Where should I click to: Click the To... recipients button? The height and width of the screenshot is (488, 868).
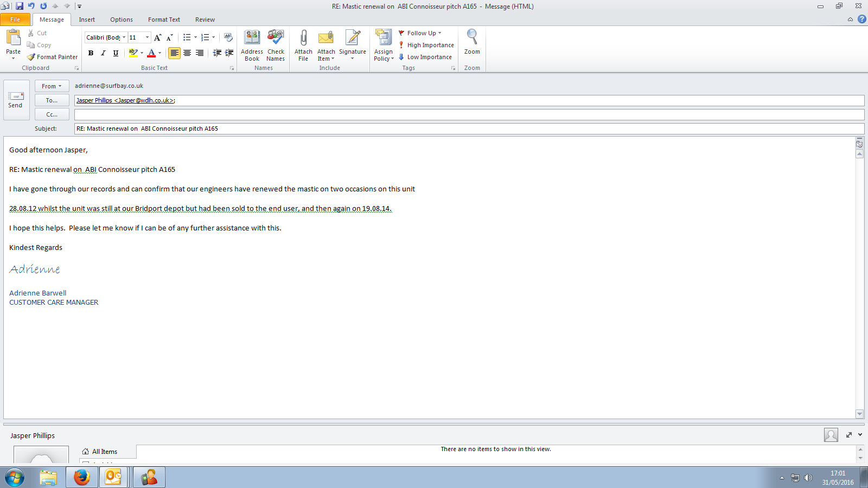point(52,100)
